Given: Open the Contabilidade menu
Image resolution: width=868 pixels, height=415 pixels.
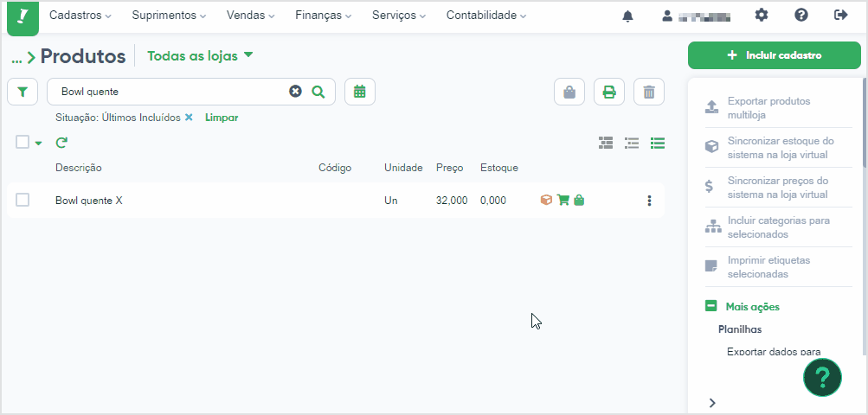Looking at the screenshot, I should pos(486,16).
